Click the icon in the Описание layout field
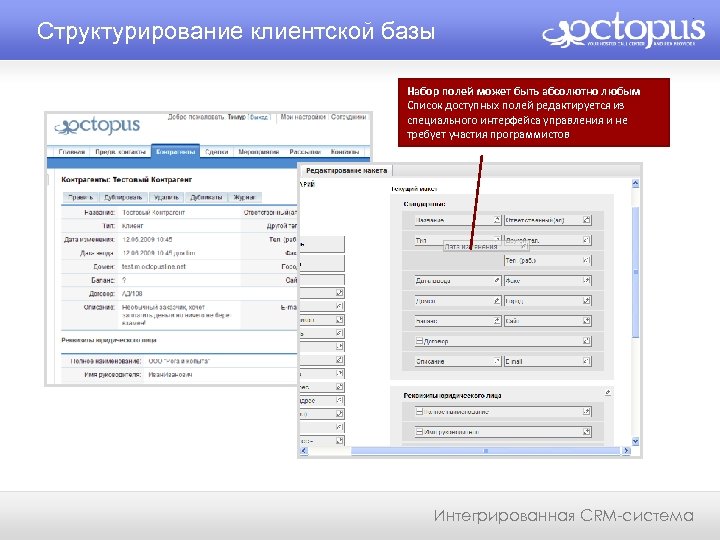The height and width of the screenshot is (540, 720). click(x=497, y=361)
